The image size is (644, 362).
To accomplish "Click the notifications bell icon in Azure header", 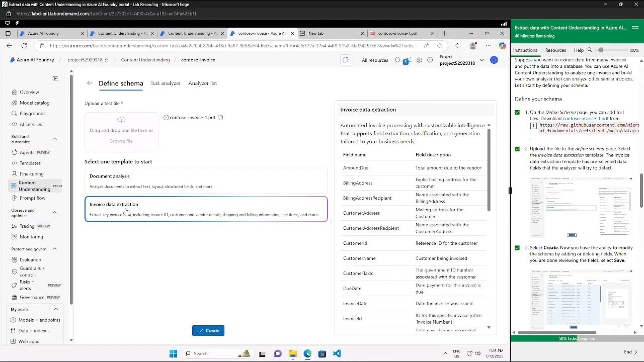I will (x=397, y=60).
